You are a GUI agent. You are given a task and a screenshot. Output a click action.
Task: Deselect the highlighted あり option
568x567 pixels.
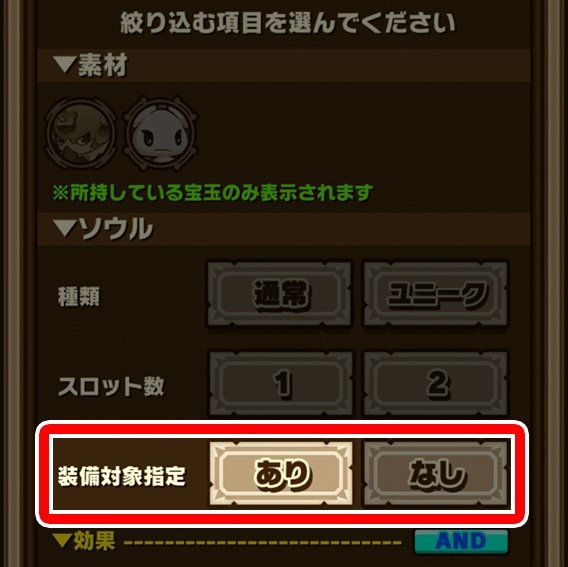click(281, 474)
